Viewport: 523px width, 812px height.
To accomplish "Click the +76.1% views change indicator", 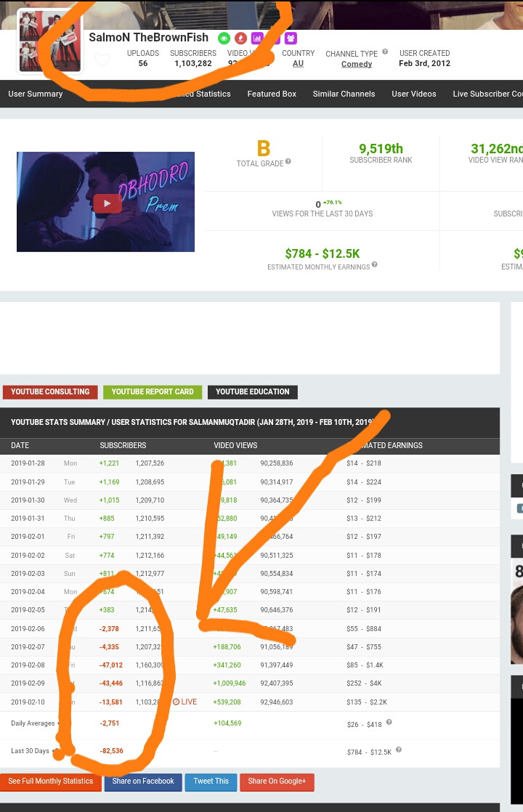I will tap(333, 203).
